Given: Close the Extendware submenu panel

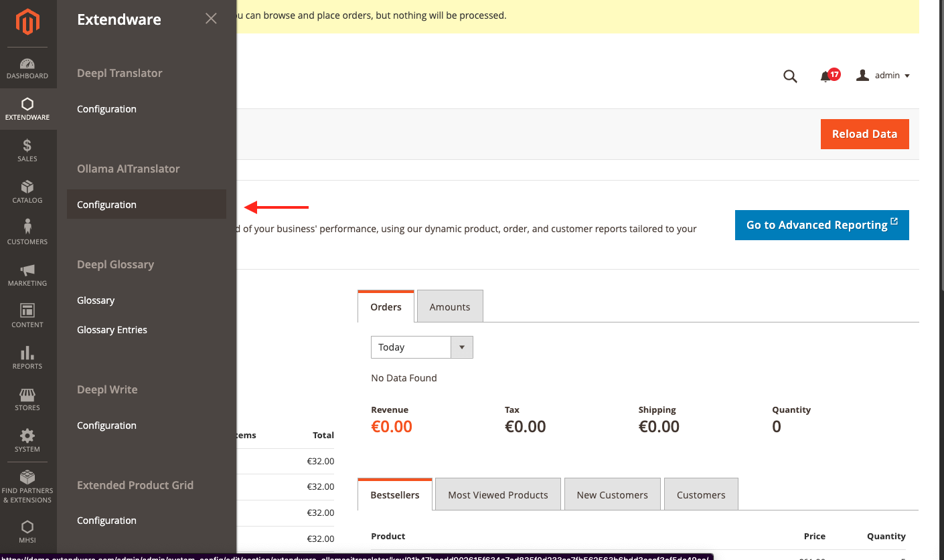Looking at the screenshot, I should [x=211, y=19].
